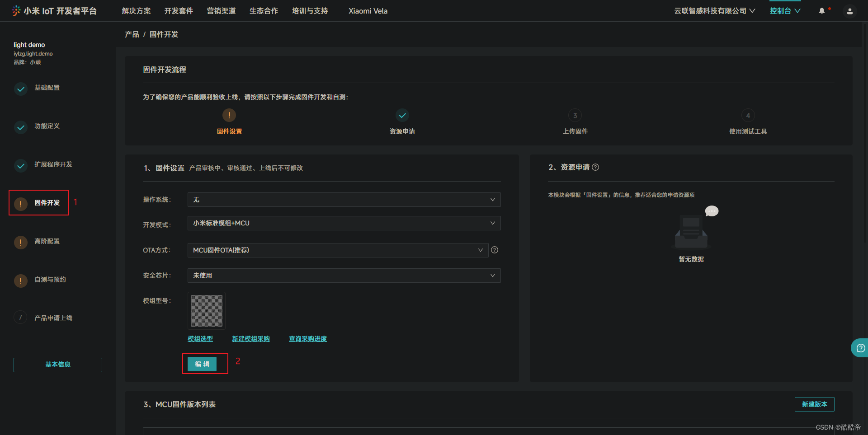This screenshot has width=868, height=435.
Task: Open the 新建模组采购 link
Action: point(251,339)
